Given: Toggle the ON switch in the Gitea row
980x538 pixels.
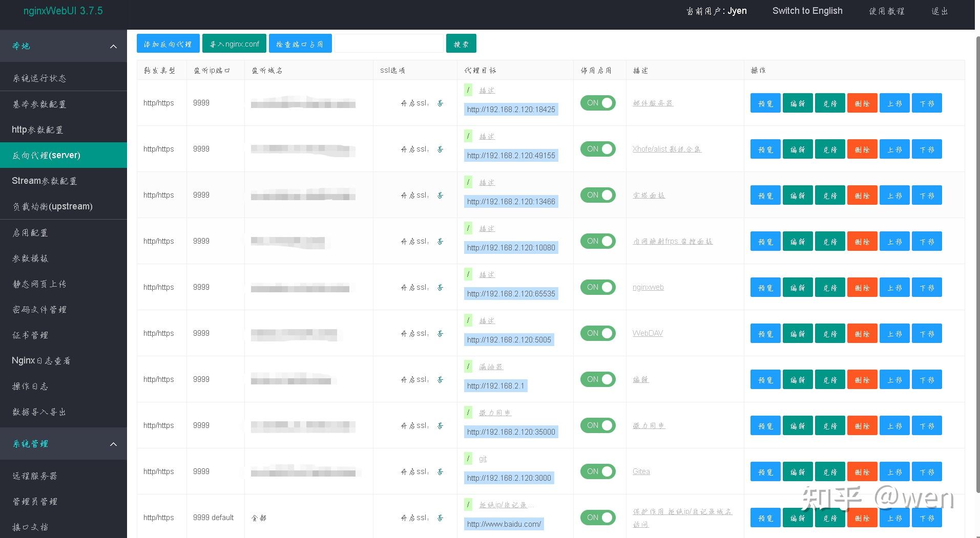Looking at the screenshot, I should click(597, 471).
